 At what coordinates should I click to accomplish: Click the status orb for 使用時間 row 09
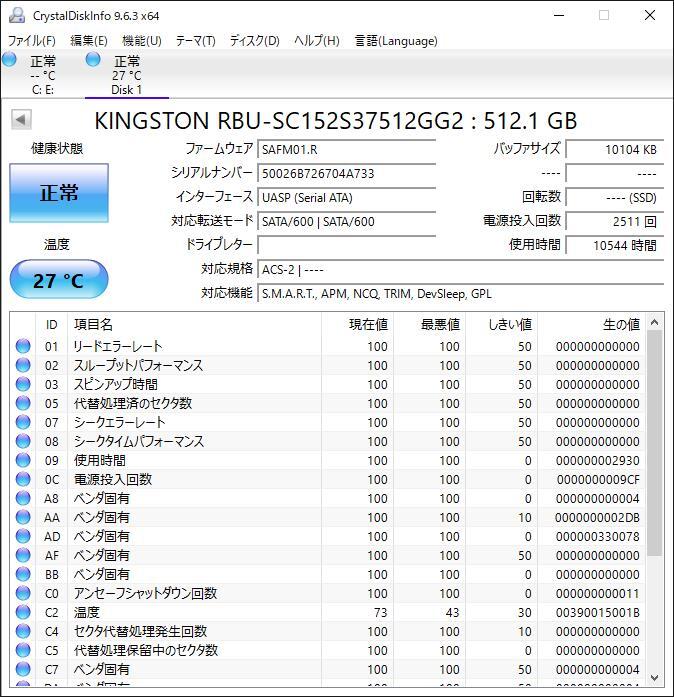click(23, 460)
